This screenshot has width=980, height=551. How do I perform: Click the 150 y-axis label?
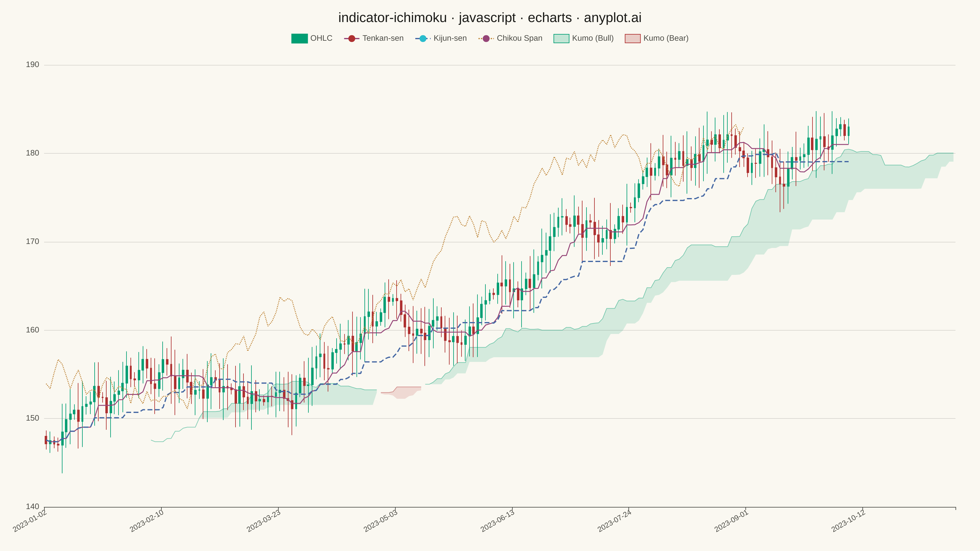tap(32, 418)
